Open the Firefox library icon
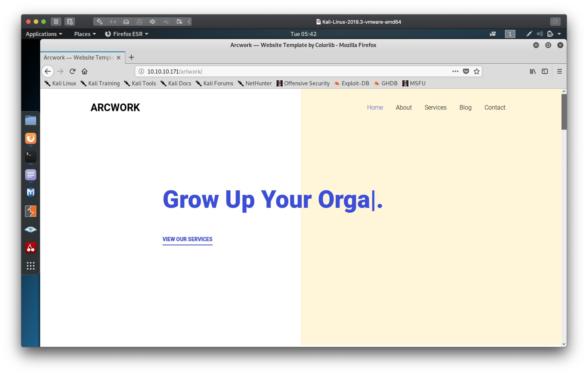 click(x=532, y=71)
